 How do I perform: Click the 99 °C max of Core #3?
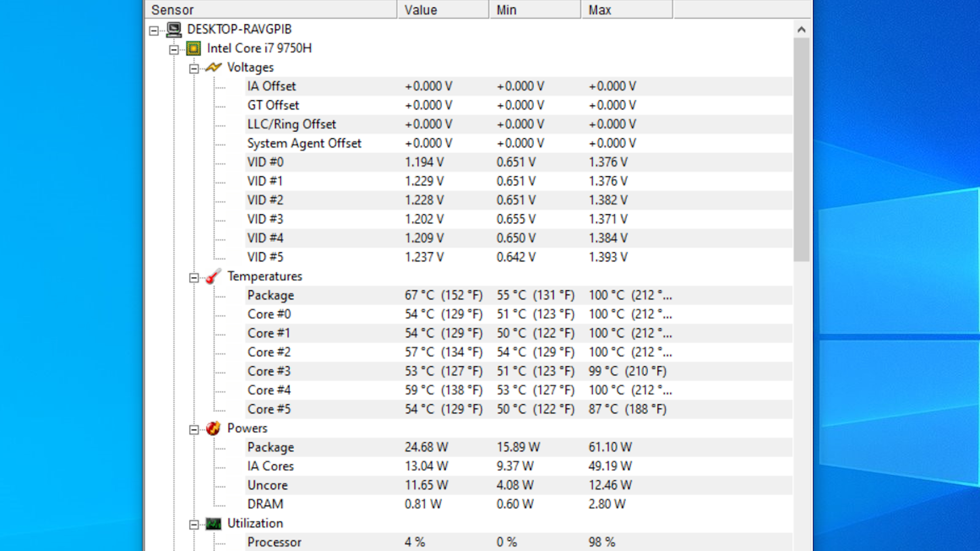point(627,371)
